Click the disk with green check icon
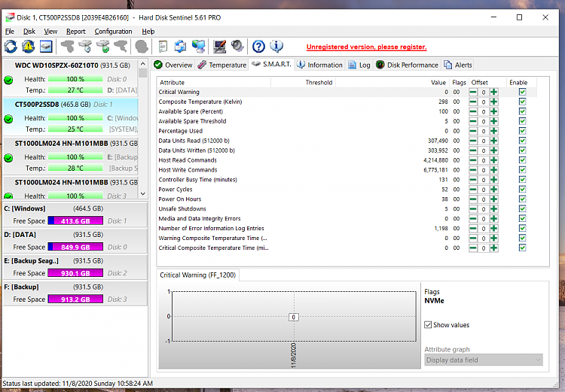565x392 pixels. [x=103, y=47]
